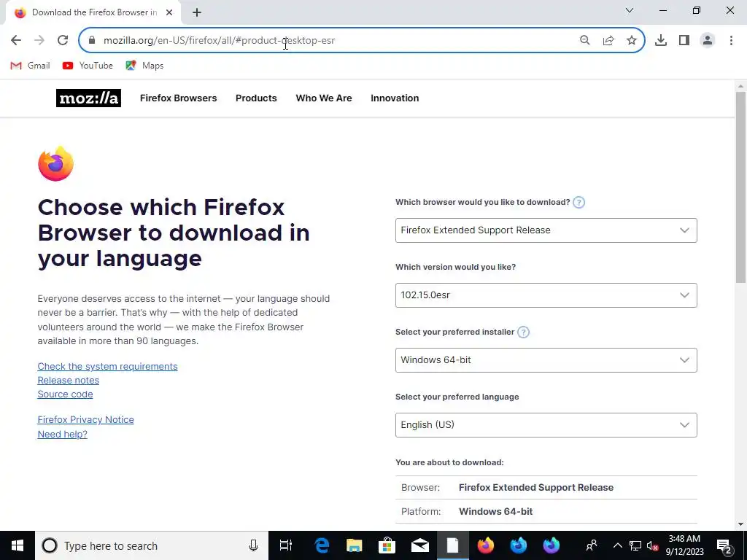Screen dimensions: 747x560
Task: View site information via the lock icon
Action: [92, 41]
